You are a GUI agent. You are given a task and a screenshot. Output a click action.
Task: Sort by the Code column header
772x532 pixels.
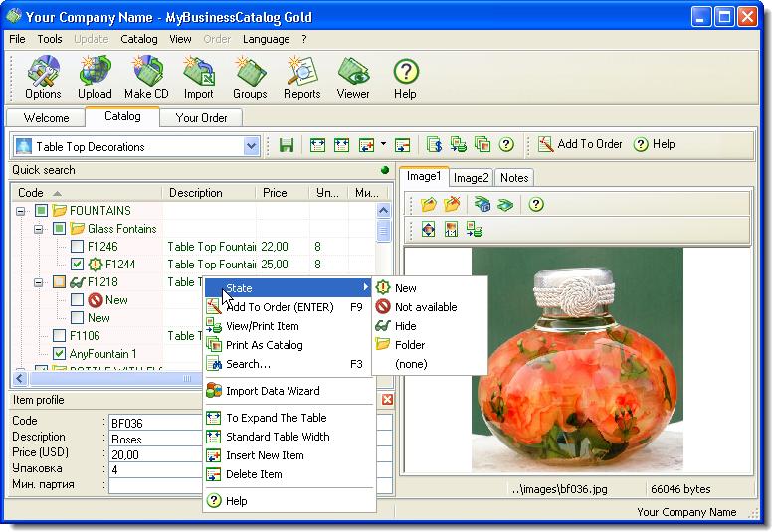87,193
